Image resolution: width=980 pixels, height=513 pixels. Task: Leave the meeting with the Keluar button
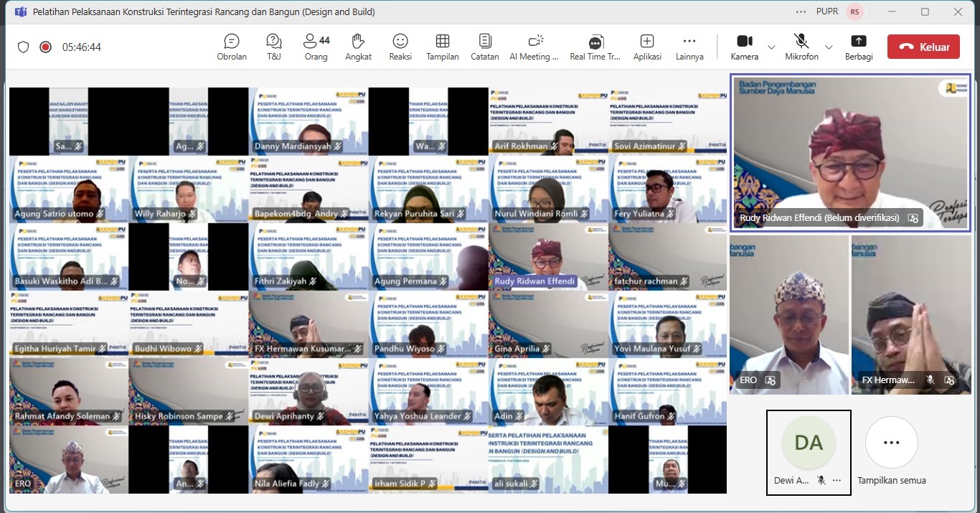pos(923,47)
